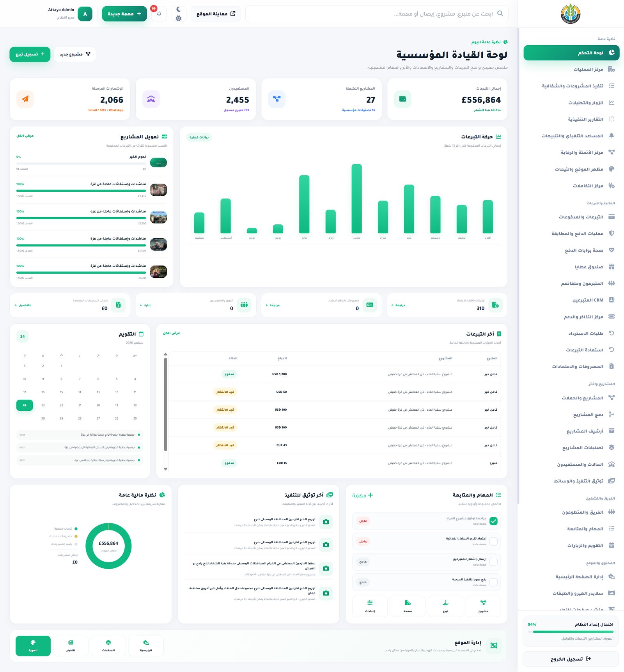624x672 pixels.
Task: Click the Attaya Admin avatar
Action: [x=85, y=14]
